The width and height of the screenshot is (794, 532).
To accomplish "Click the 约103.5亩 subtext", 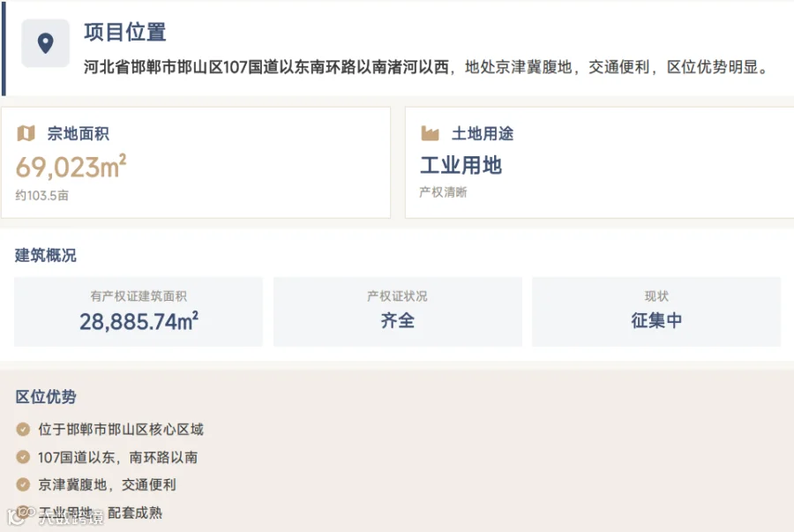I will (42, 195).
